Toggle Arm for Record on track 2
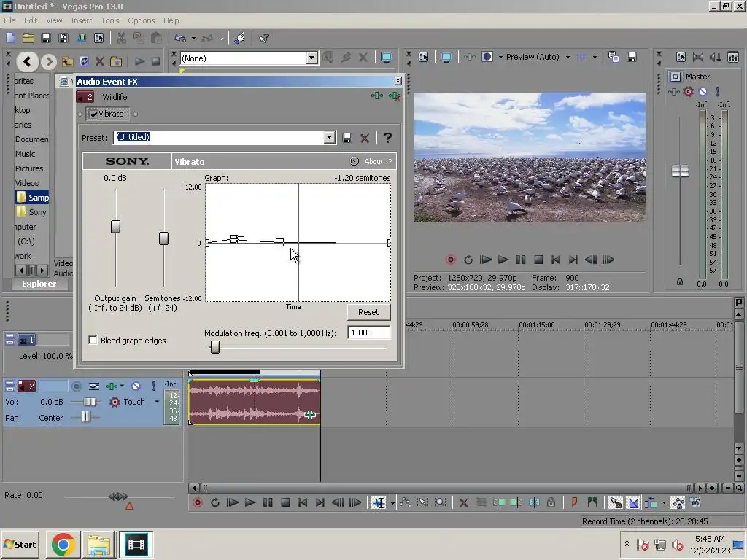Image resolution: width=747 pixels, height=560 pixels. [x=76, y=386]
